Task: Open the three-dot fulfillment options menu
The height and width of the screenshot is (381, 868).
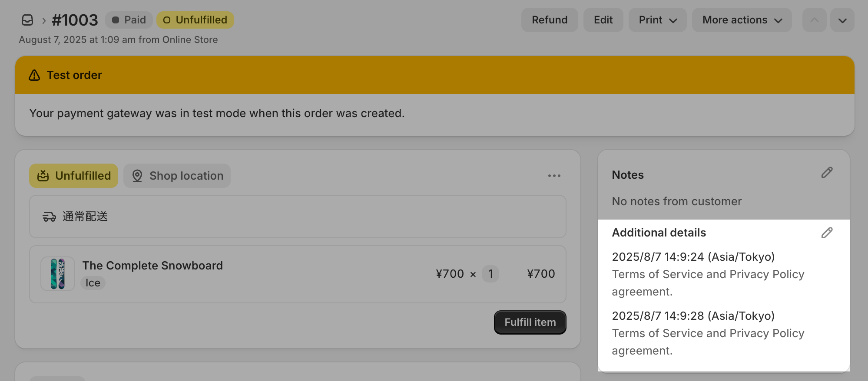Action: tap(554, 176)
